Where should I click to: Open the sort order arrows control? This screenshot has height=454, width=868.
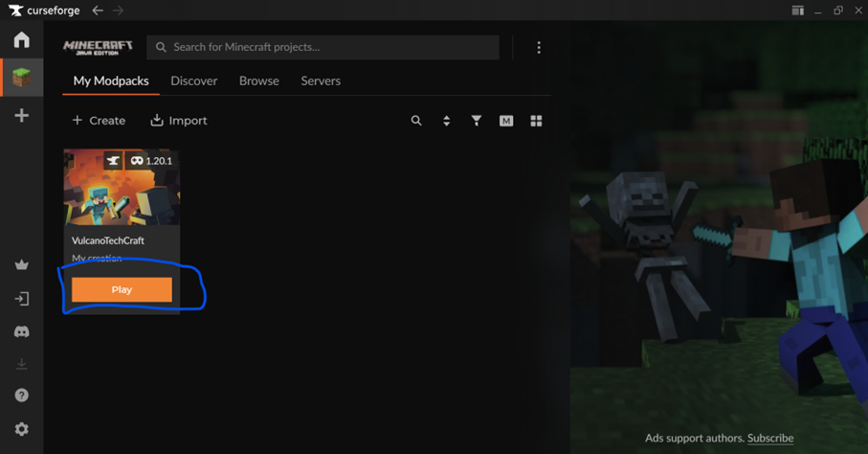click(446, 121)
